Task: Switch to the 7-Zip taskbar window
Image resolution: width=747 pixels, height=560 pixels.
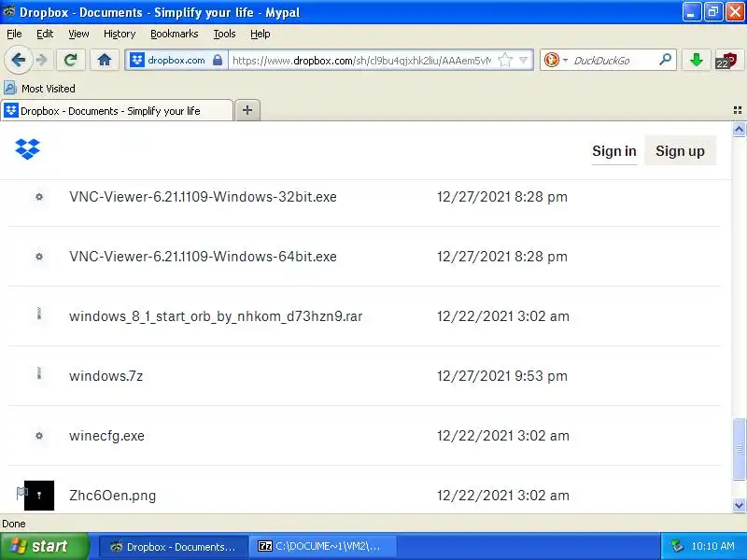Action: [323, 546]
